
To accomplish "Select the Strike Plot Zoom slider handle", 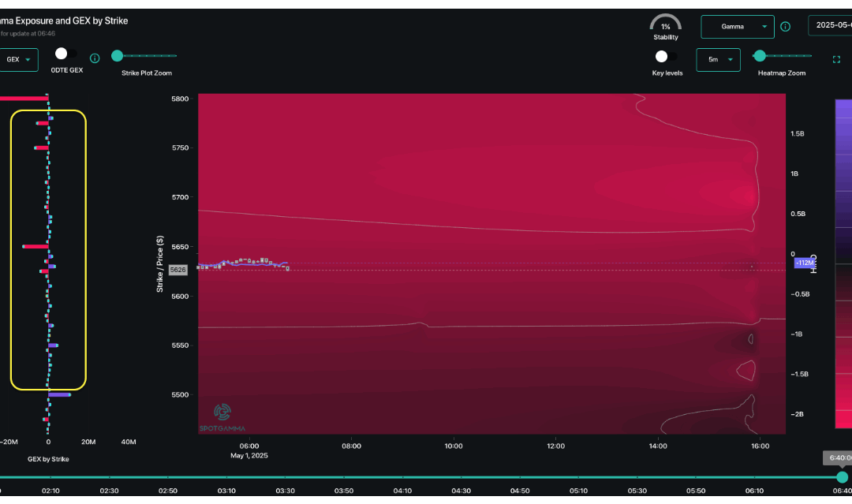I will click(x=117, y=55).
